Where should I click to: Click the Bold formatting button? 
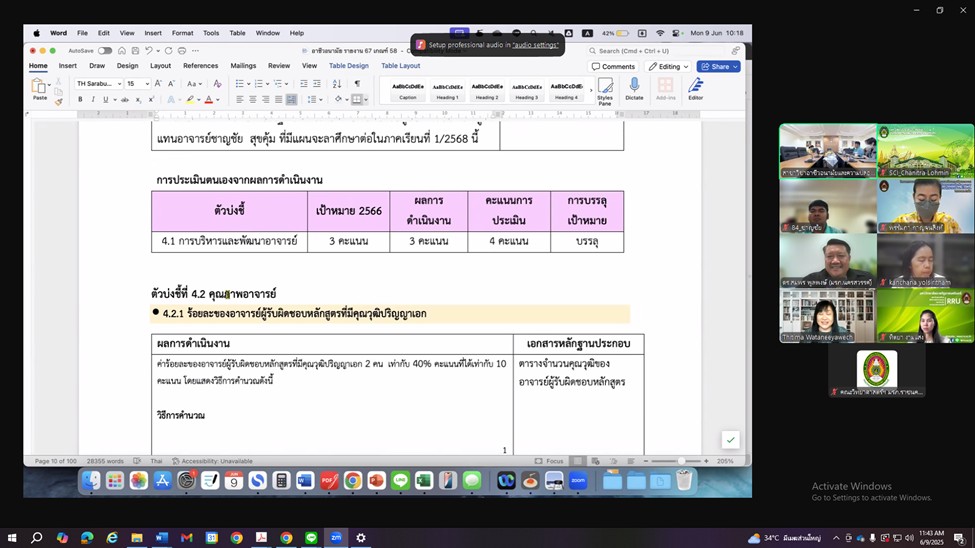[81, 99]
